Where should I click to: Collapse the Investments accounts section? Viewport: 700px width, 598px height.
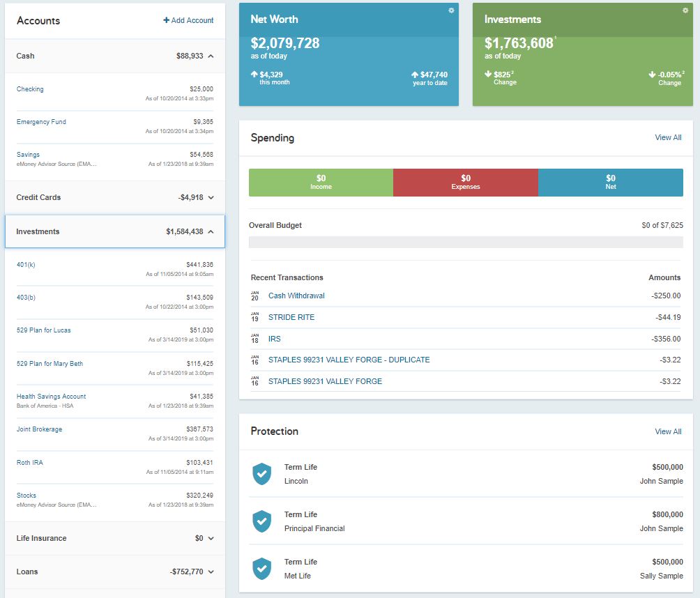211,231
